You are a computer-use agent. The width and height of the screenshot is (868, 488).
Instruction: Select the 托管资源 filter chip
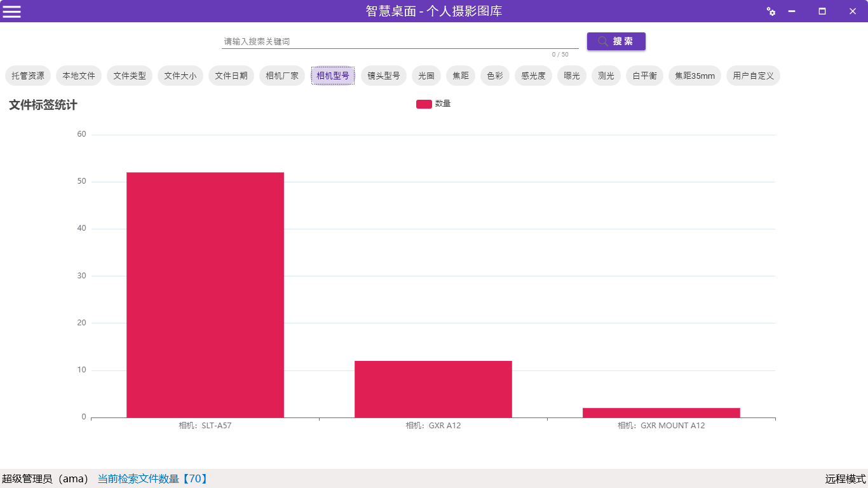pyautogui.click(x=28, y=76)
